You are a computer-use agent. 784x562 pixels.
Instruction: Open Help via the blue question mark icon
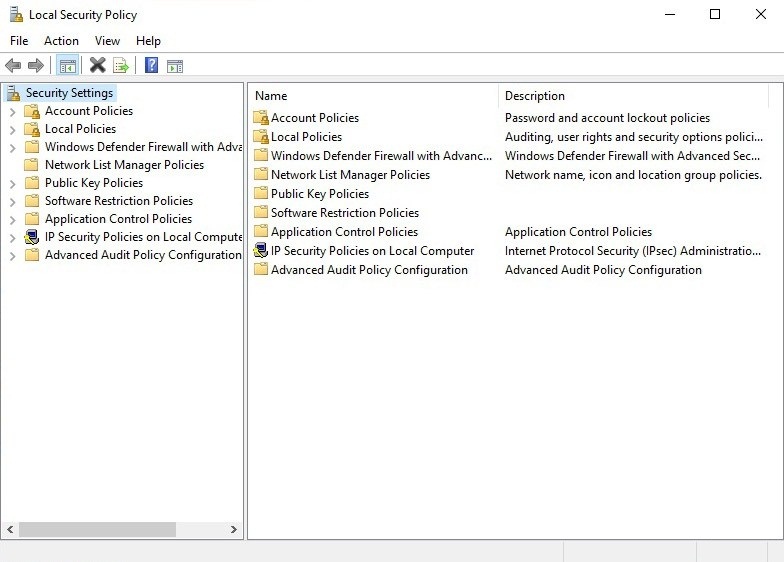click(x=151, y=66)
